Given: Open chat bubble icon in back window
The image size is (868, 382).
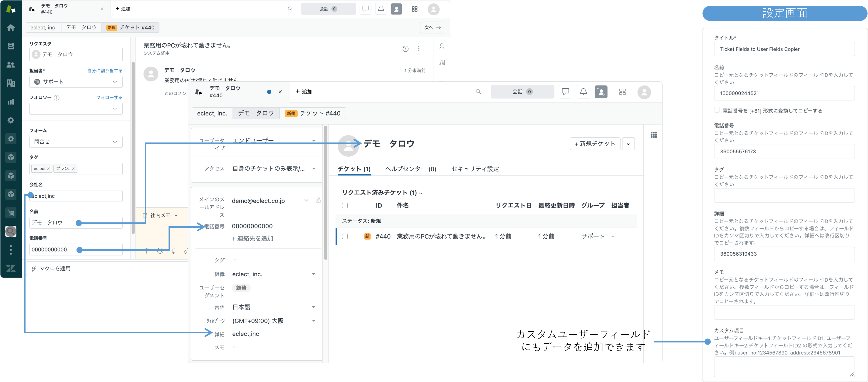Looking at the screenshot, I should [365, 9].
